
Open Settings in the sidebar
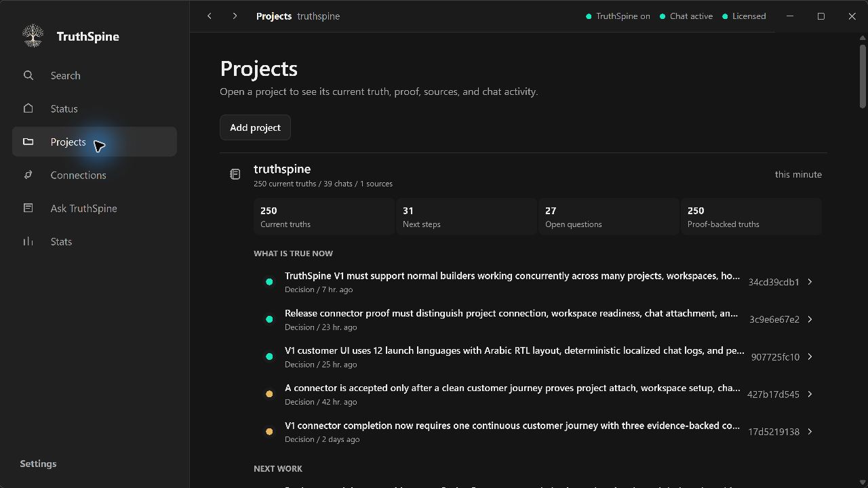click(x=38, y=464)
